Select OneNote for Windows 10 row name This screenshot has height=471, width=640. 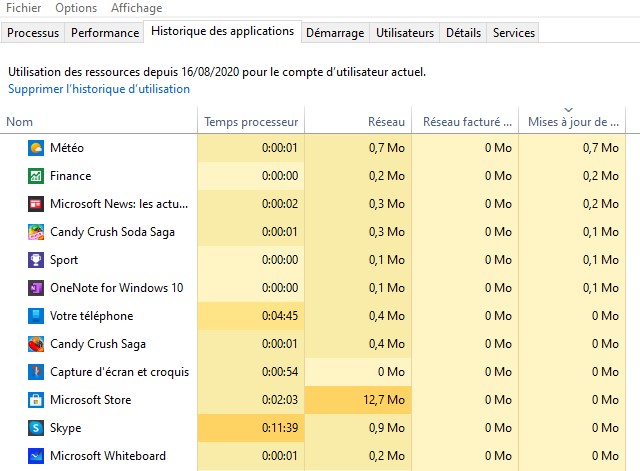117,288
